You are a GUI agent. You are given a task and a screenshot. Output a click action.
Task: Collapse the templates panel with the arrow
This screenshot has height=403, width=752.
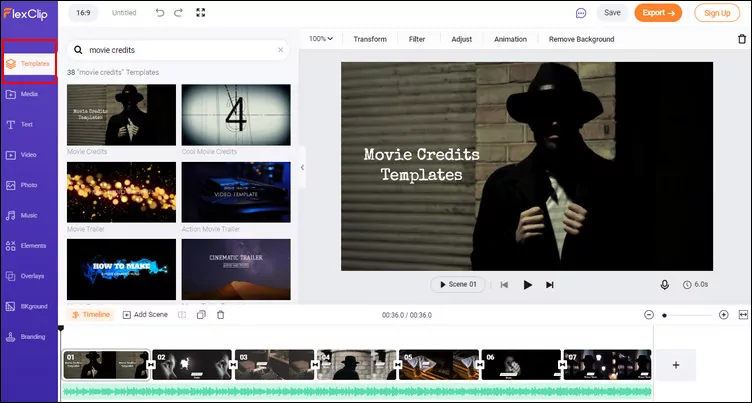click(302, 167)
